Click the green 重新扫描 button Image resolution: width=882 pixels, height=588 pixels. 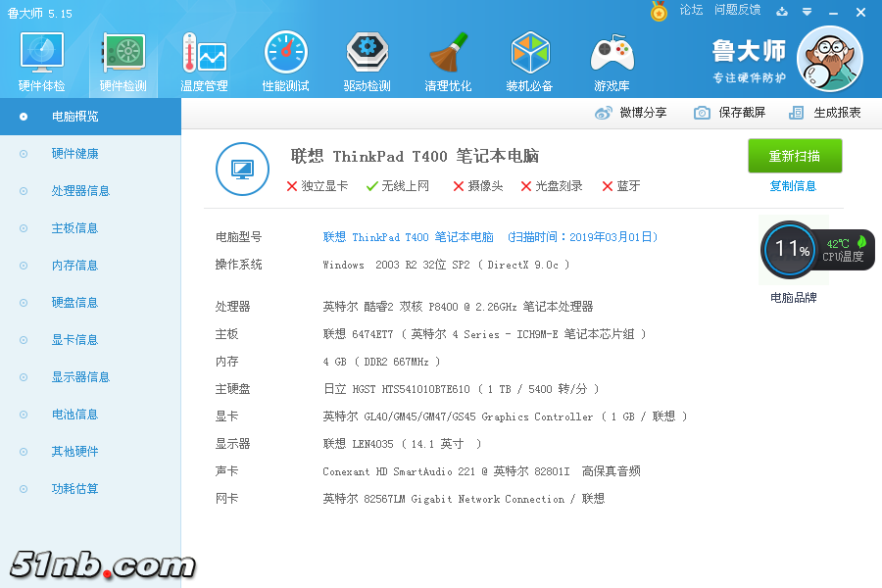pos(795,156)
